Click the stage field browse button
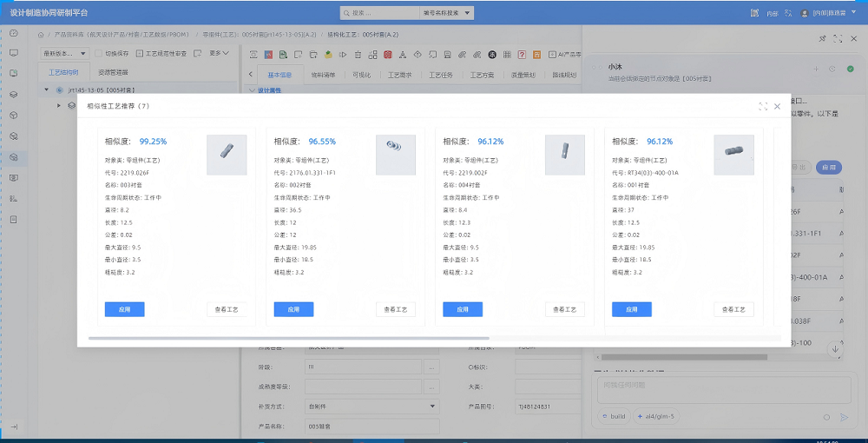The image size is (868, 443). (x=431, y=367)
